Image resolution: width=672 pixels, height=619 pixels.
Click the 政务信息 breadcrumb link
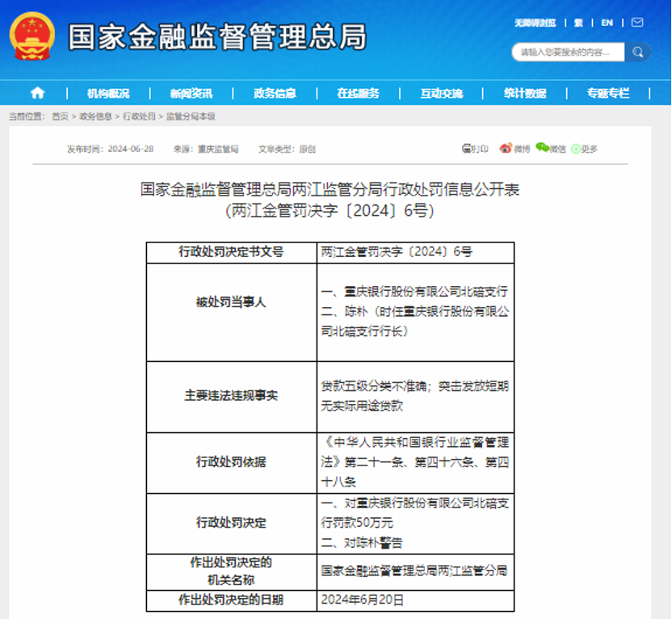[95, 116]
